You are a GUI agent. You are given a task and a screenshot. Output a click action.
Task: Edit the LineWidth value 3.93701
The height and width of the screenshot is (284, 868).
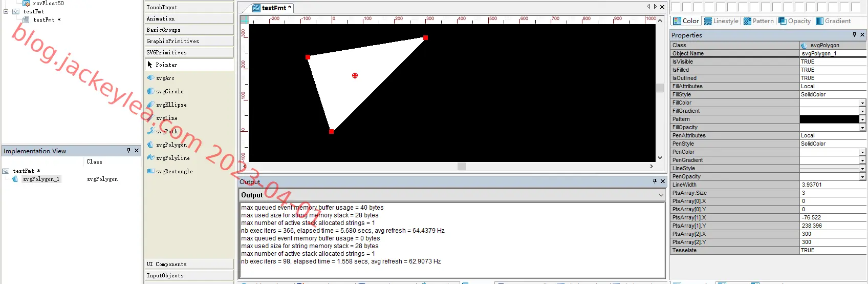tap(833, 185)
